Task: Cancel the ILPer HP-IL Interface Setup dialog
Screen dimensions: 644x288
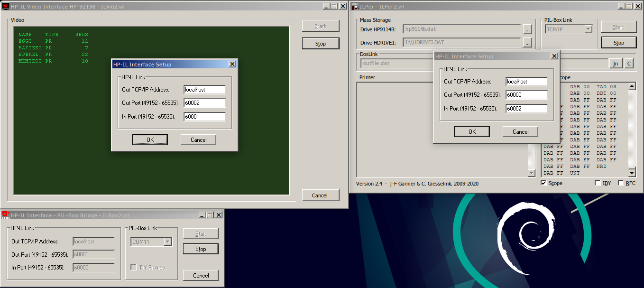Action: click(x=520, y=132)
